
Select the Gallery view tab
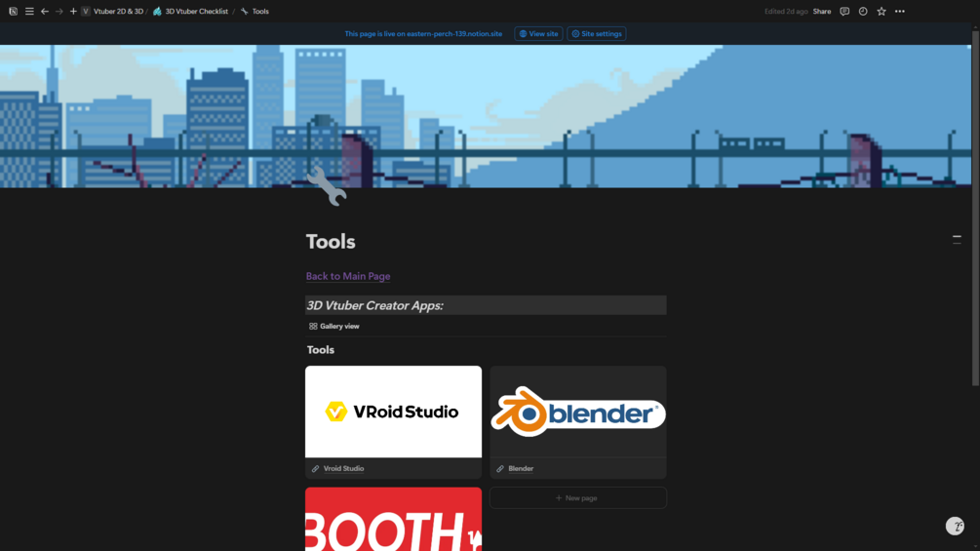333,326
